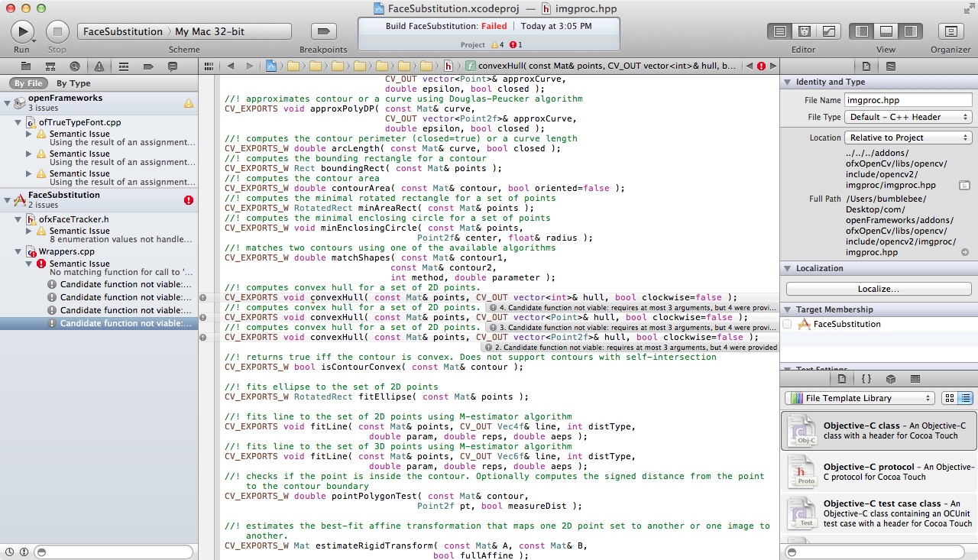Image resolution: width=978 pixels, height=560 pixels.
Task: Toggle the Debug area view button
Action: (886, 31)
